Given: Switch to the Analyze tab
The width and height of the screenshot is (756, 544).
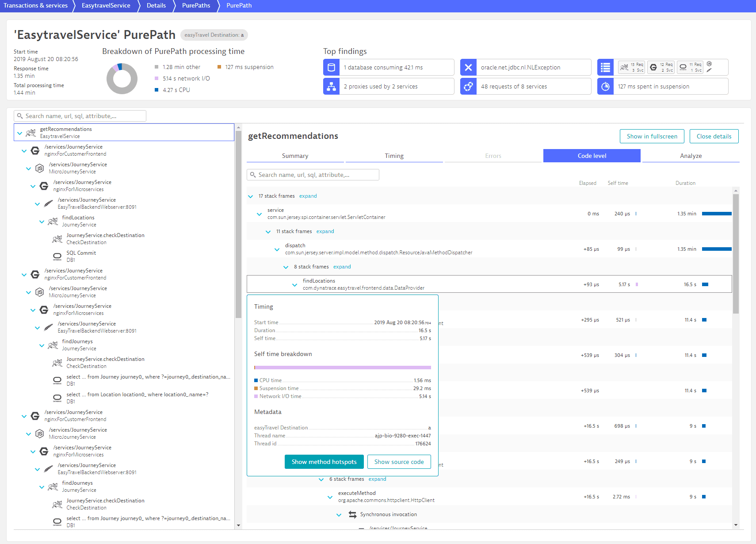Looking at the screenshot, I should 691,156.
